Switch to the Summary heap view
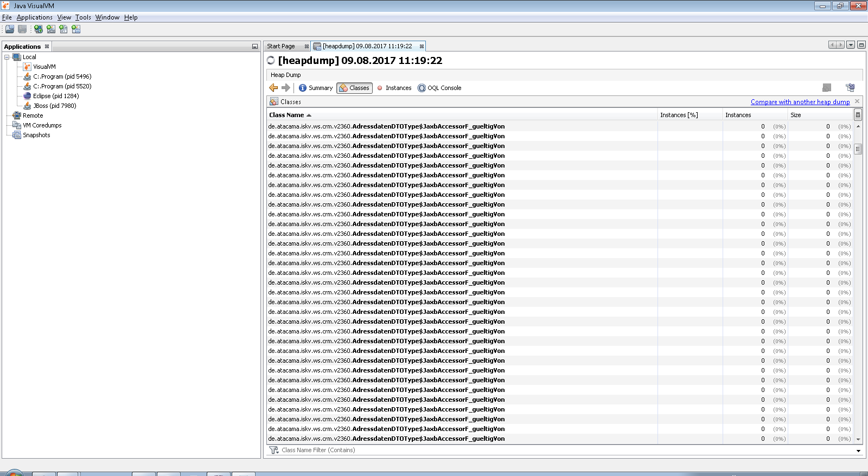 coord(315,88)
